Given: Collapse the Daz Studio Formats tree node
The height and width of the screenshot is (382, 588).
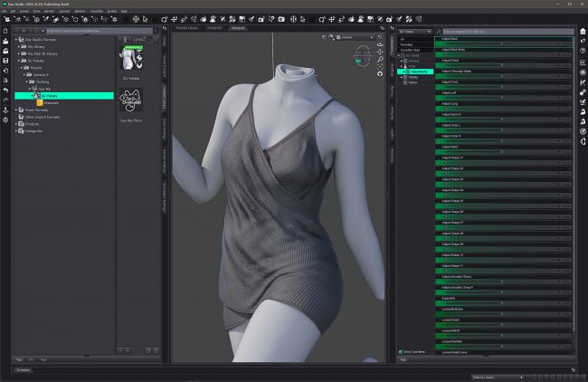Looking at the screenshot, I should (x=17, y=42).
